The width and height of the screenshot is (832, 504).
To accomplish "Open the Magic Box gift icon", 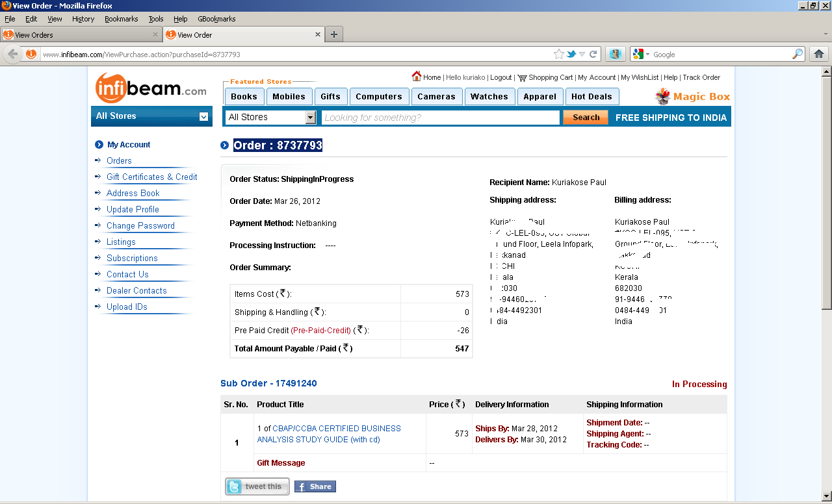I will pos(662,97).
